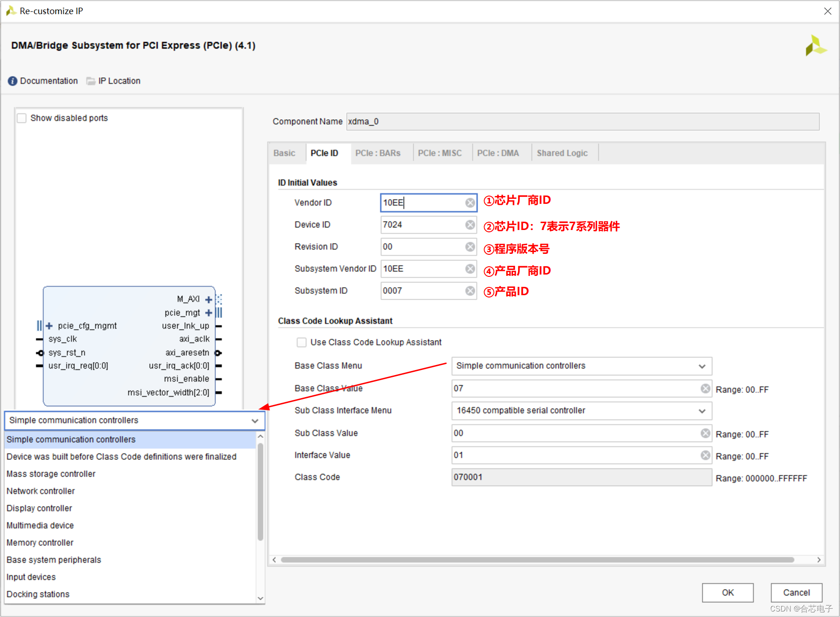Choose Simple communication controllers in the list
The image size is (840, 617).
[x=130, y=440]
